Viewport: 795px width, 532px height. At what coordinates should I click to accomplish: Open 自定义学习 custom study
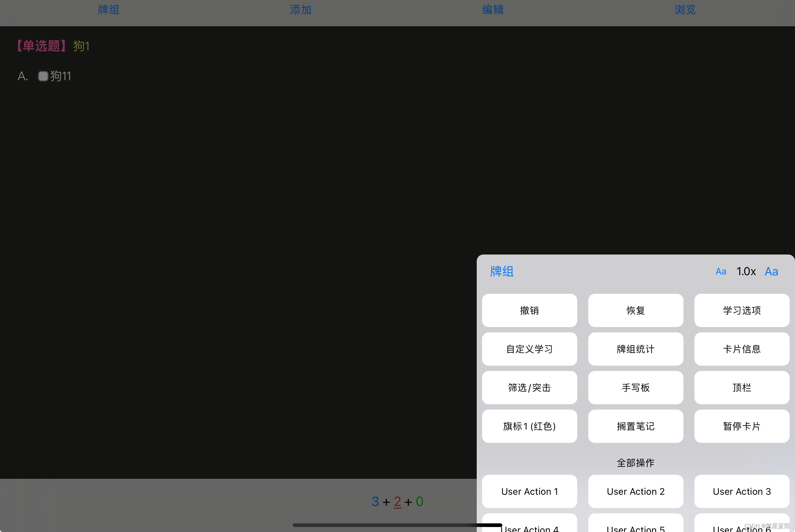pyautogui.click(x=529, y=349)
